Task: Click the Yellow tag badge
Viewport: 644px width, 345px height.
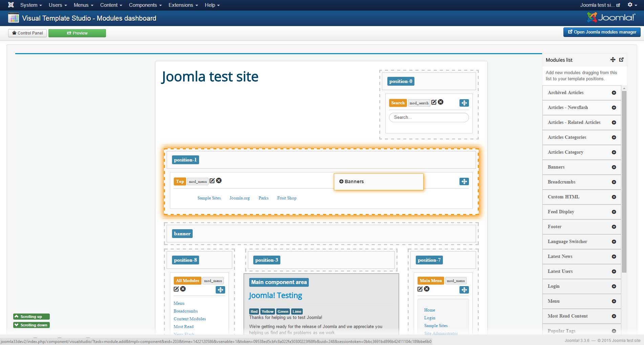Action: click(267, 311)
